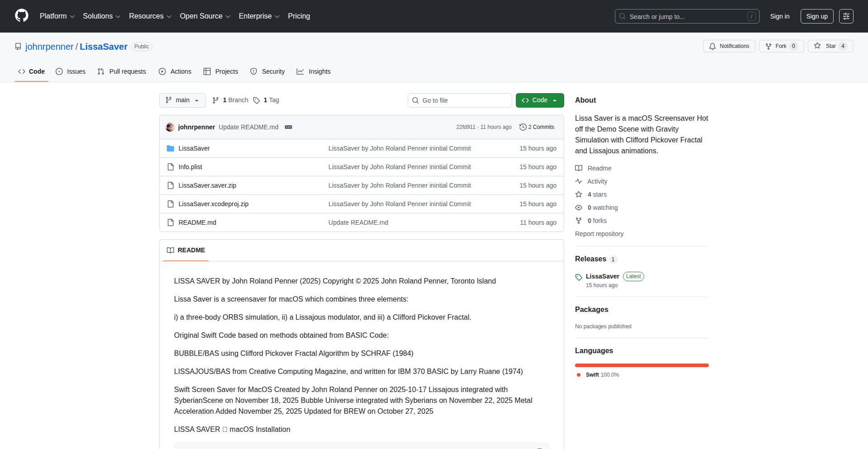Click the Sign up button
The height and width of the screenshot is (449, 868).
(x=816, y=16)
